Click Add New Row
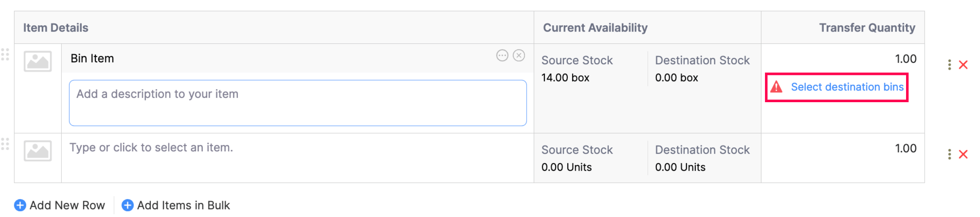This screenshot has height=217, width=980. (60, 205)
